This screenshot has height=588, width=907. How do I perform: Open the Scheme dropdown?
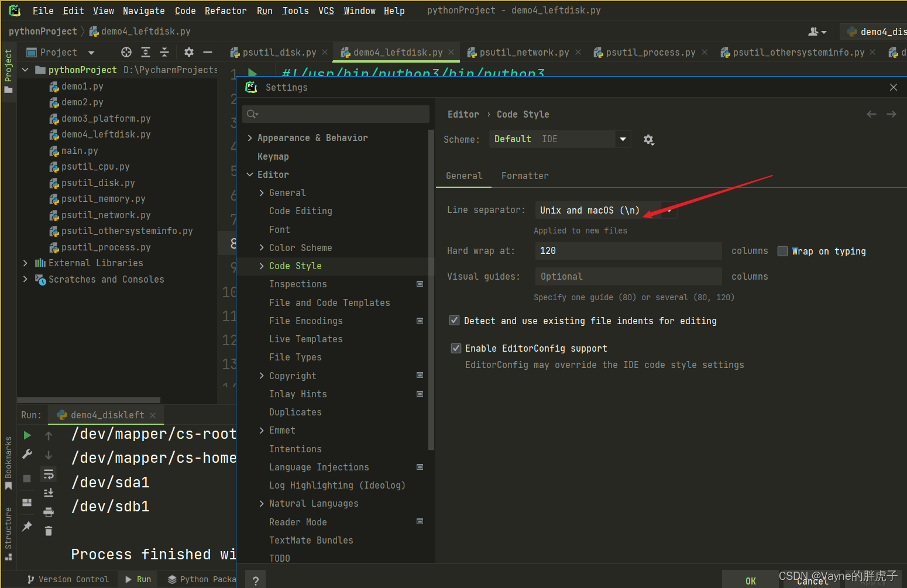(623, 139)
